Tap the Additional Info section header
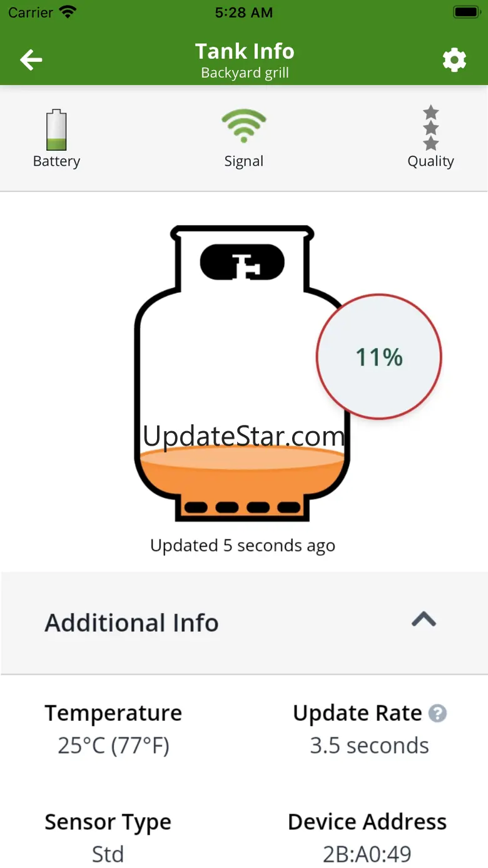This screenshot has height=868, width=488. click(244, 623)
